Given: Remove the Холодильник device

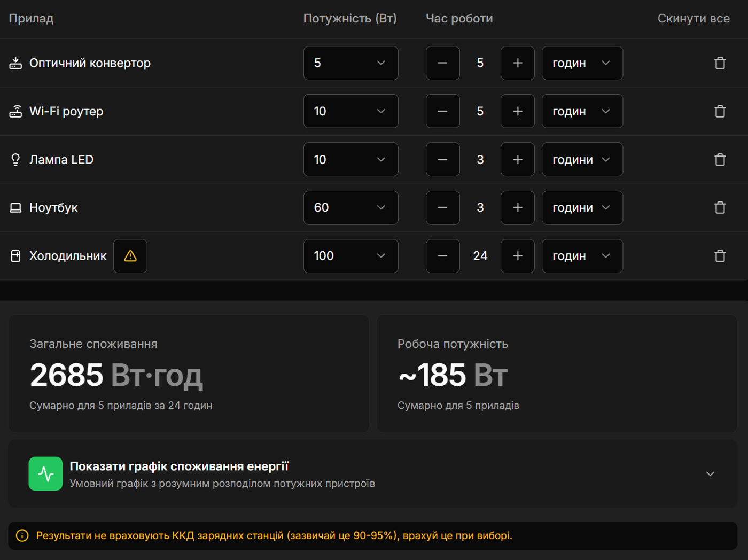Looking at the screenshot, I should click(720, 256).
